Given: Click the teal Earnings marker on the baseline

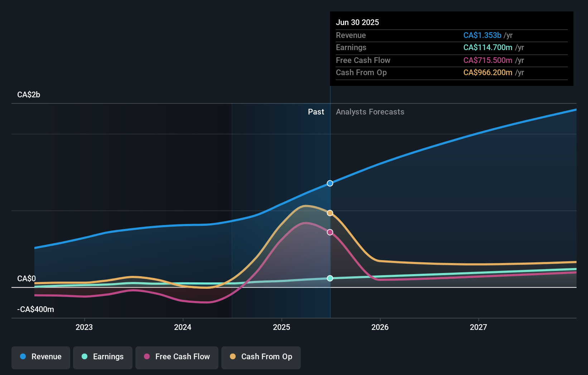Looking at the screenshot, I should click(x=330, y=278).
